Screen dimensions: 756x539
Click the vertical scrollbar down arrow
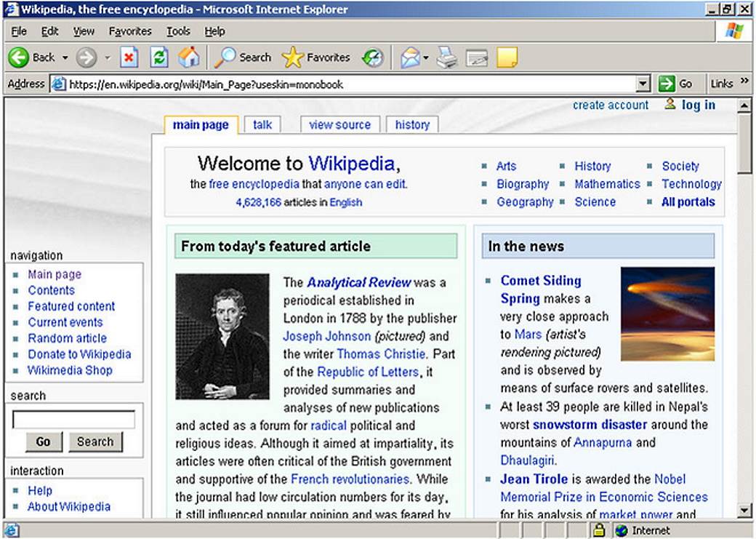pos(744,511)
